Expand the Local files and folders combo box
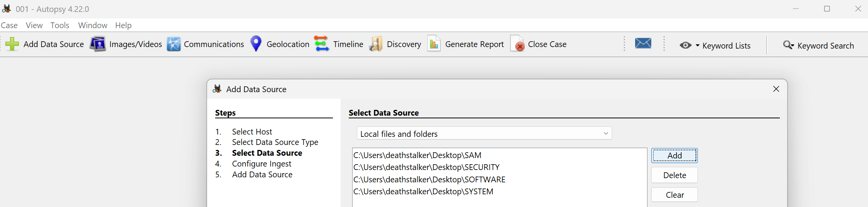This screenshot has width=868, height=207. pos(484,133)
